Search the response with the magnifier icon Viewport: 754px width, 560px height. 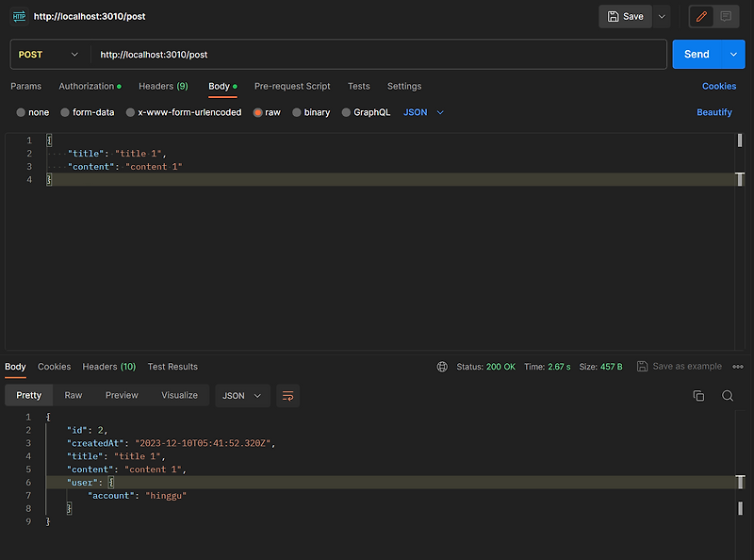[728, 396]
